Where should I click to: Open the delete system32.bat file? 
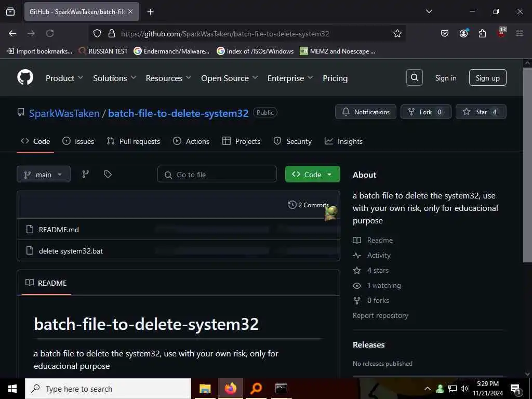(71, 251)
